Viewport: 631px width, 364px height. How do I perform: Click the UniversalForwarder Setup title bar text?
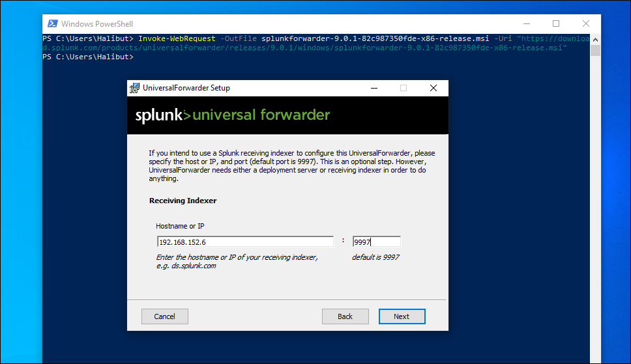[x=186, y=88]
